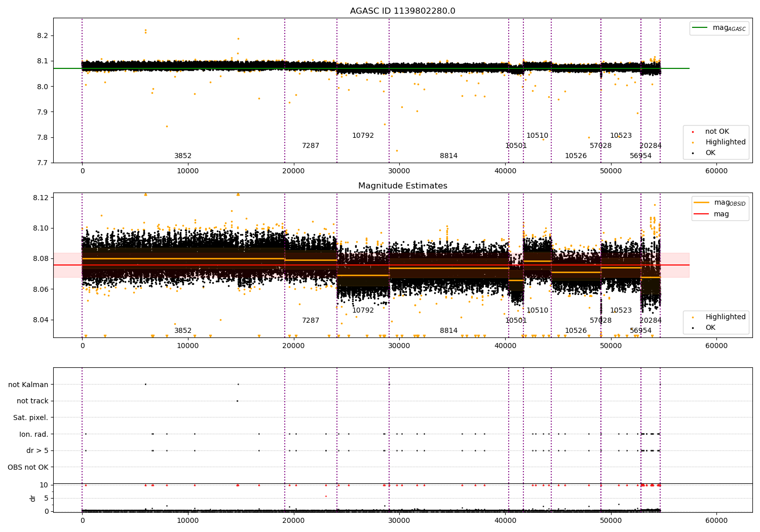Click the 8.08 y-axis tick label
The width and height of the screenshot is (760, 532).
click(x=41, y=259)
